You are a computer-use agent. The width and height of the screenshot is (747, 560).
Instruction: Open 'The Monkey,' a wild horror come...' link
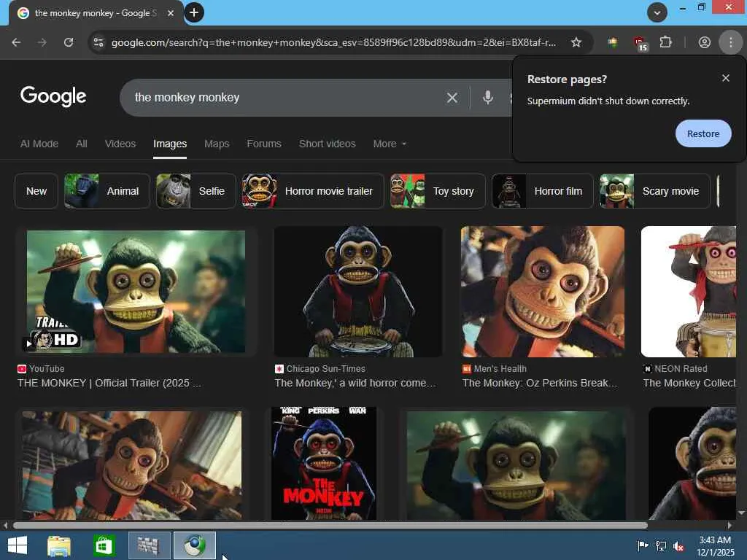[x=355, y=383]
